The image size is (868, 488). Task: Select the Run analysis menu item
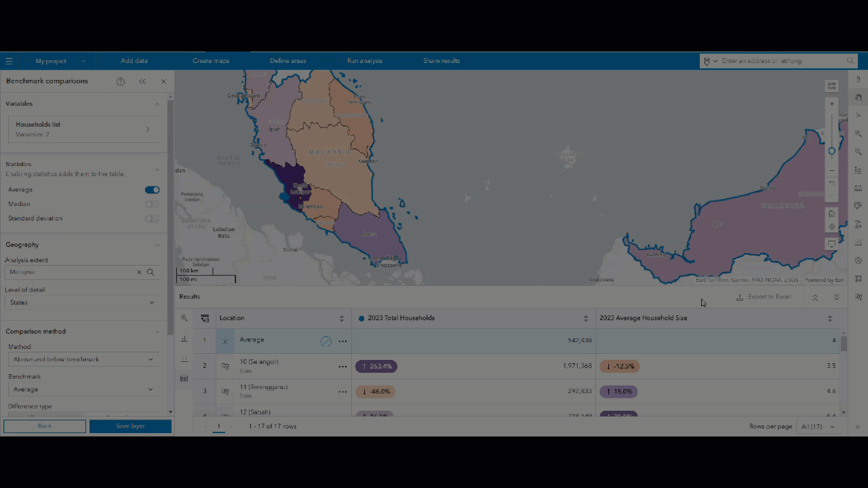click(364, 60)
